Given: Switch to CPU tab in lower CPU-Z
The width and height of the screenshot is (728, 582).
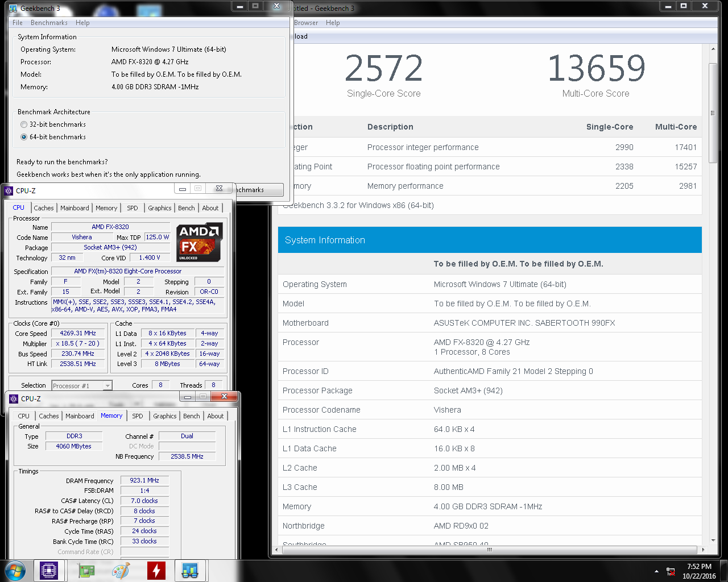Looking at the screenshot, I should tap(24, 416).
